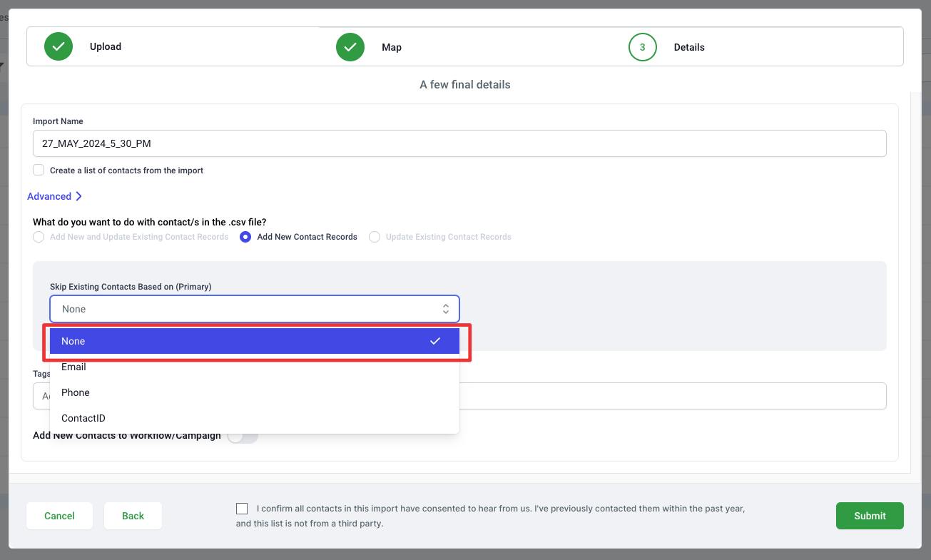Tick the consent confirmation checkbox
Image resolution: width=931 pixels, height=560 pixels.
click(242, 509)
